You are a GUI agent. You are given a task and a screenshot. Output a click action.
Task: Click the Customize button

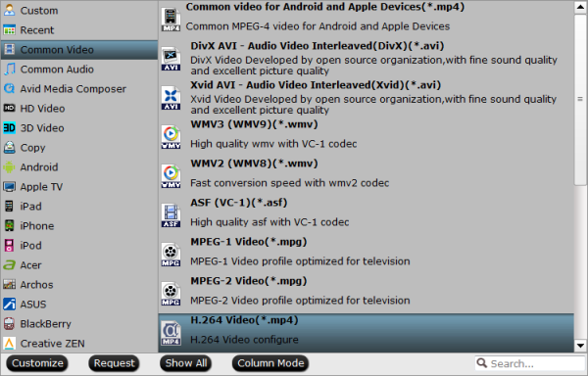coord(37,363)
